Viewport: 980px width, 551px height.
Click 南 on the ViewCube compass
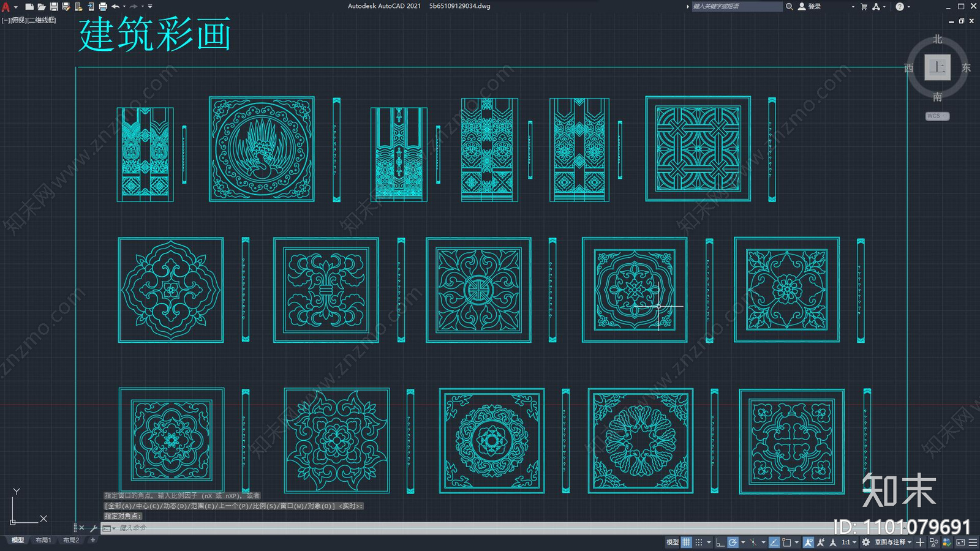(937, 97)
